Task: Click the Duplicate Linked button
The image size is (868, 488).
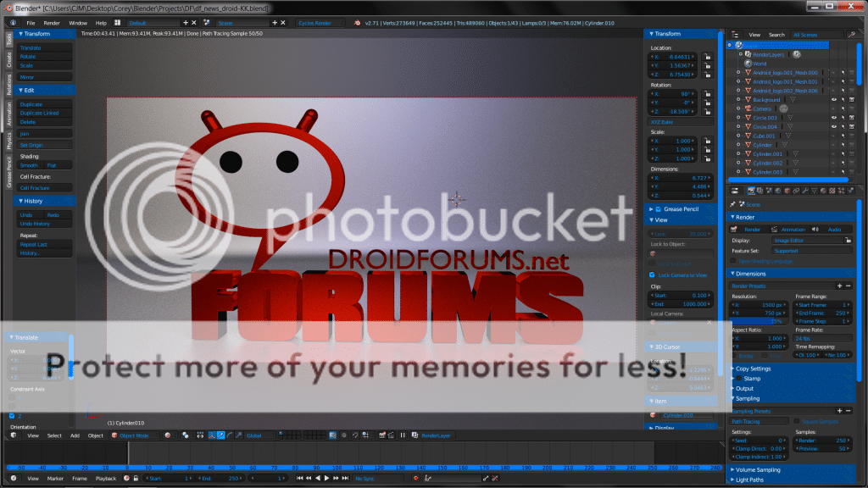Action: tap(44, 113)
